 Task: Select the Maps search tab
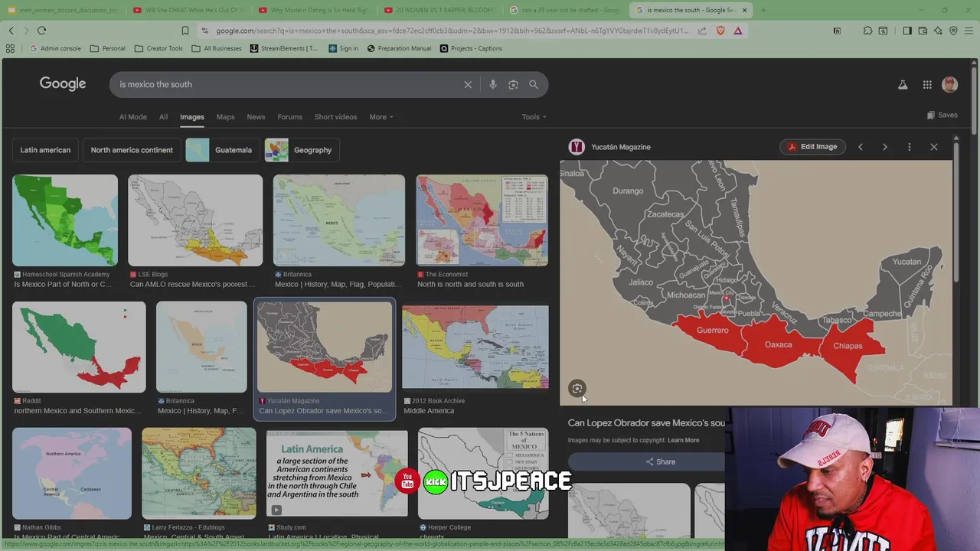pos(225,117)
